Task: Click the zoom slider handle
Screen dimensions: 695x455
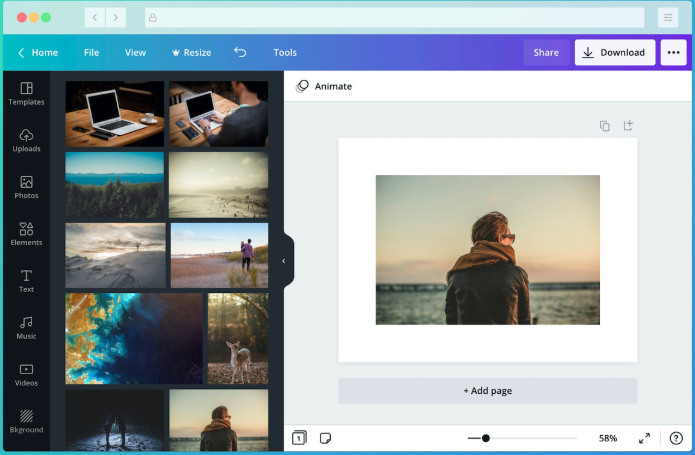Action: [x=486, y=438]
